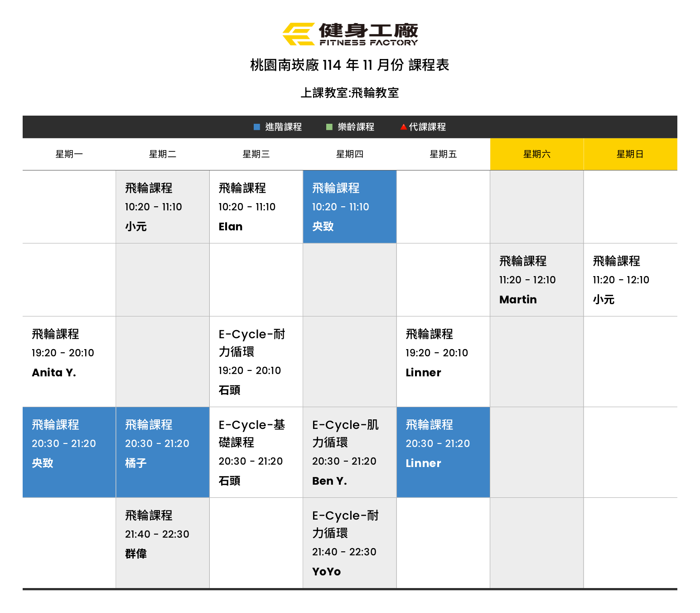Click the blue 進階課程 legend square
The width and height of the screenshot is (700, 613).
pyautogui.click(x=257, y=127)
